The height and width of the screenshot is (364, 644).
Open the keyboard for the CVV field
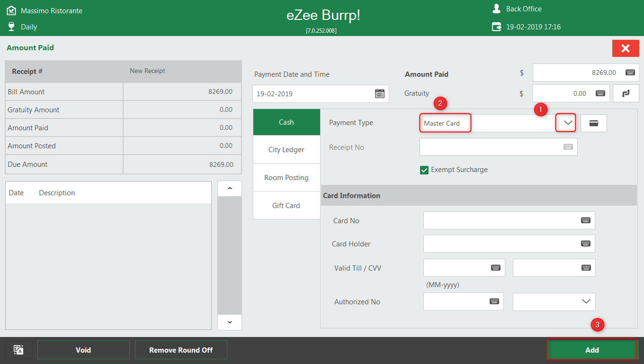(586, 268)
